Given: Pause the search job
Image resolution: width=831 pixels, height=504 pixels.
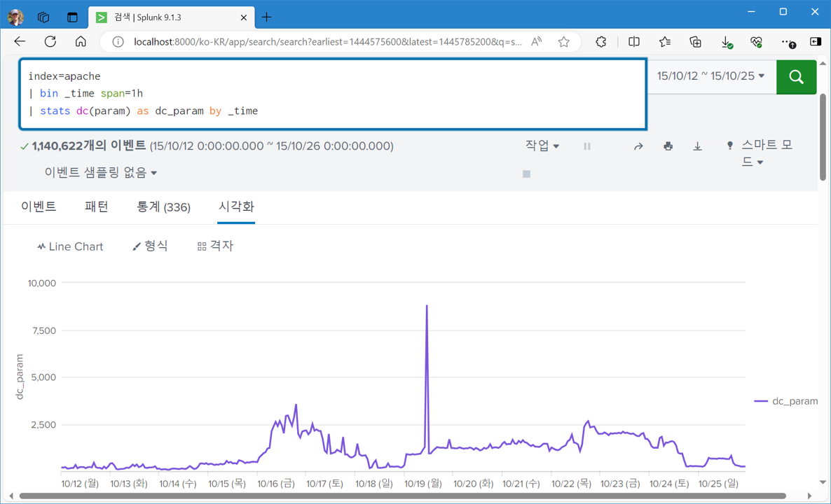Looking at the screenshot, I should 586,146.
